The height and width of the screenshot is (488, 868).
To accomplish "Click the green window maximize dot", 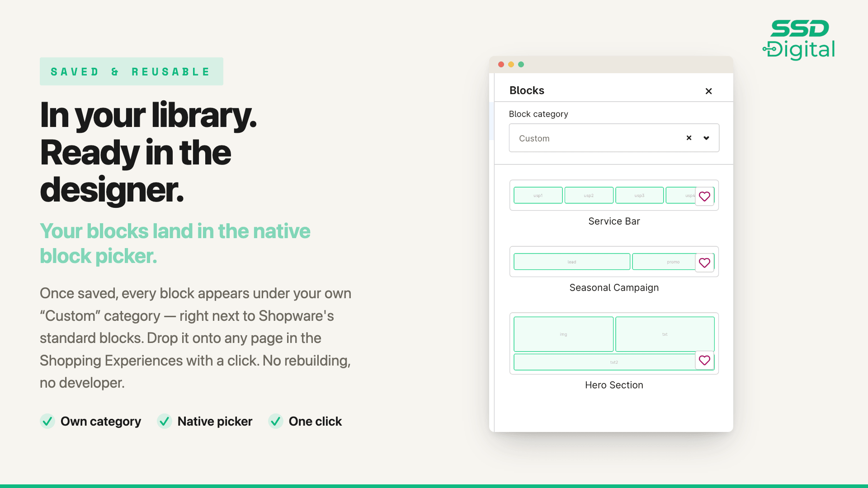I will coord(521,65).
